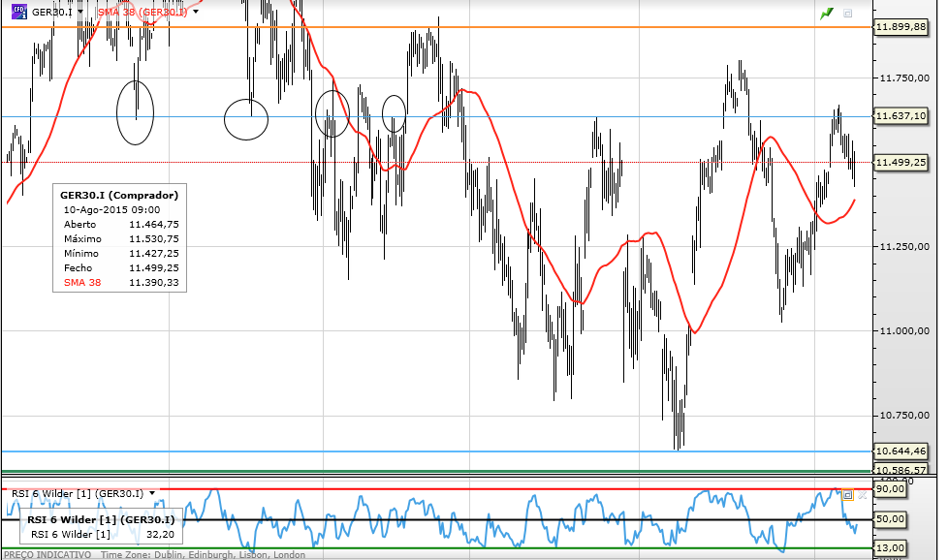The image size is (949, 560).
Task: Click the CFD instrument icon beside GER30.I
Action: [x=18, y=12]
